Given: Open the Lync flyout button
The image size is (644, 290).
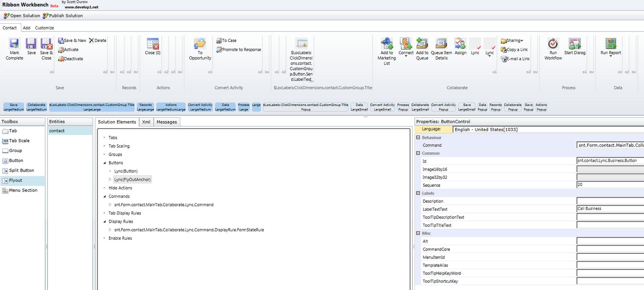Looking at the screenshot, I should 490,47.
